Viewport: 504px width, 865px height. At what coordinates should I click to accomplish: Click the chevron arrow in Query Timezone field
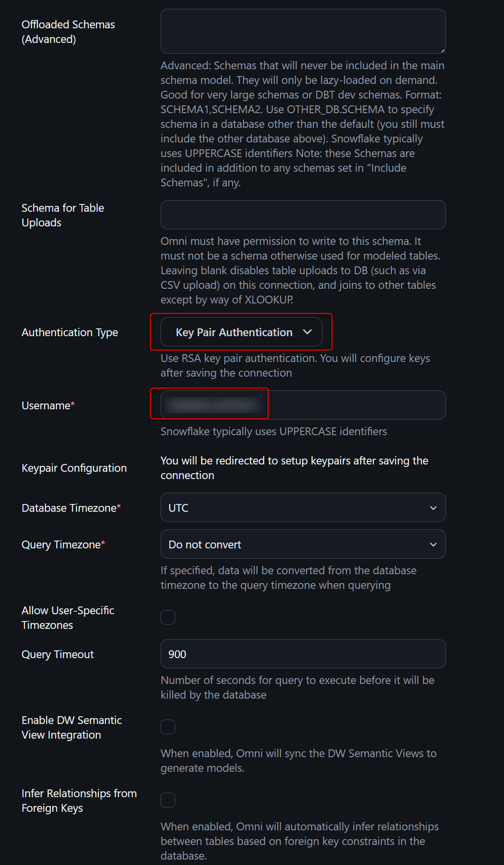(x=433, y=544)
